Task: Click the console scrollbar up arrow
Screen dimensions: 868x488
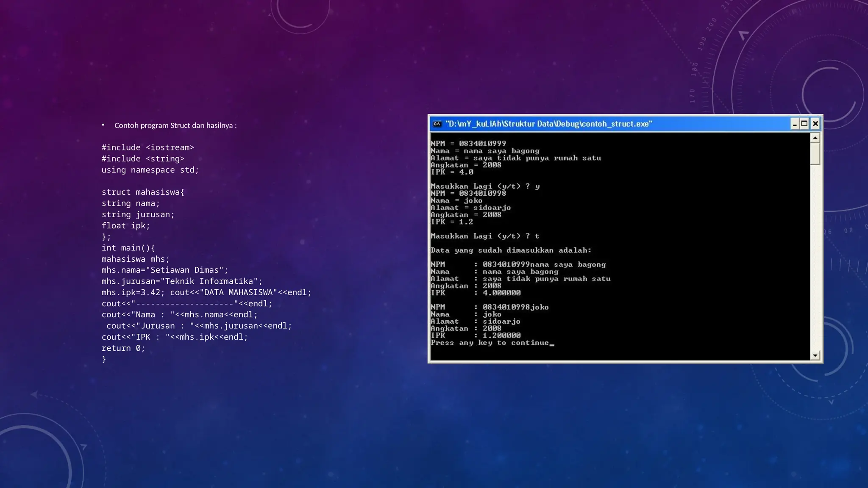Action: tap(815, 138)
